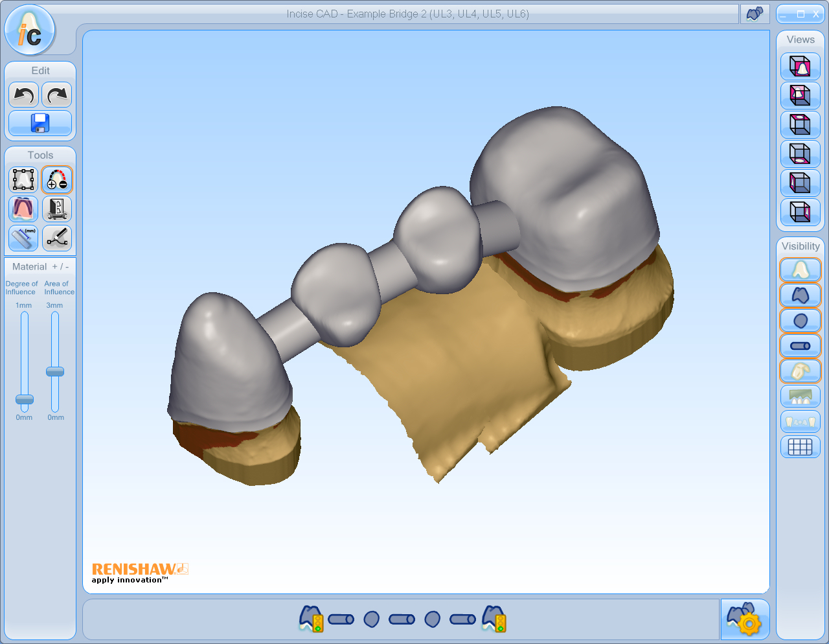
Task: Toggle the grid display
Action: pos(801,446)
